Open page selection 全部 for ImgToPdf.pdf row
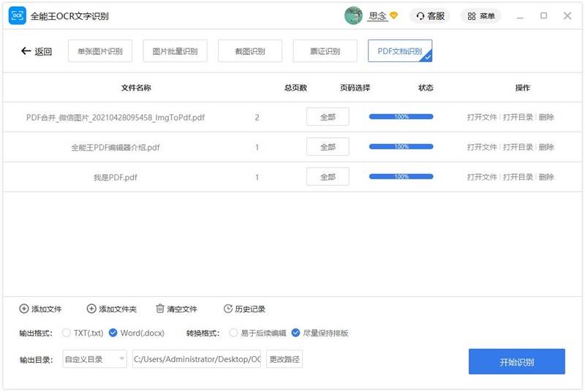This screenshot has width=585, height=392. 328,117
